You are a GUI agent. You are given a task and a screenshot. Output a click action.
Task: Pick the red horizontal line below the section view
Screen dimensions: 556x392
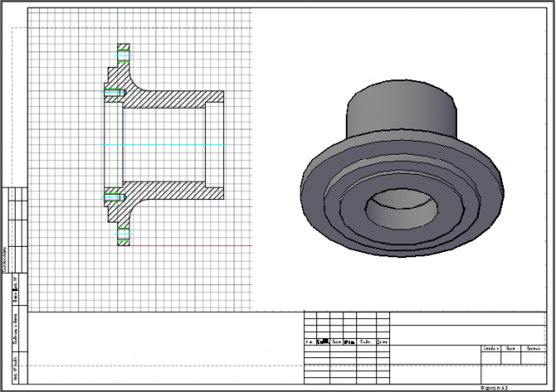pos(190,245)
